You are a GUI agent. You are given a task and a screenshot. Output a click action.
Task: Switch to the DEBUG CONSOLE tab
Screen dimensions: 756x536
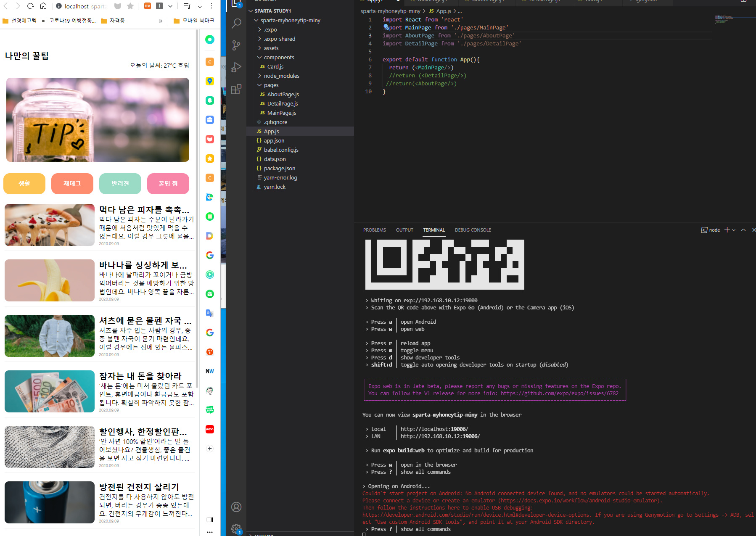473,230
